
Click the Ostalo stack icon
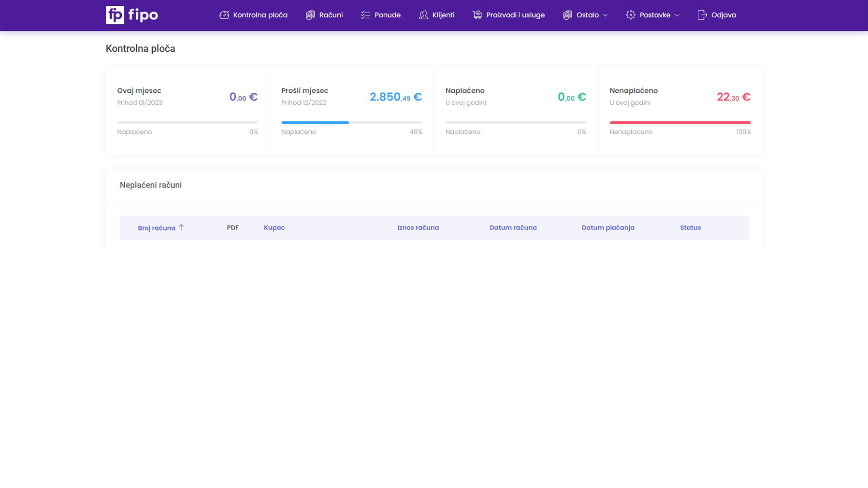point(567,15)
